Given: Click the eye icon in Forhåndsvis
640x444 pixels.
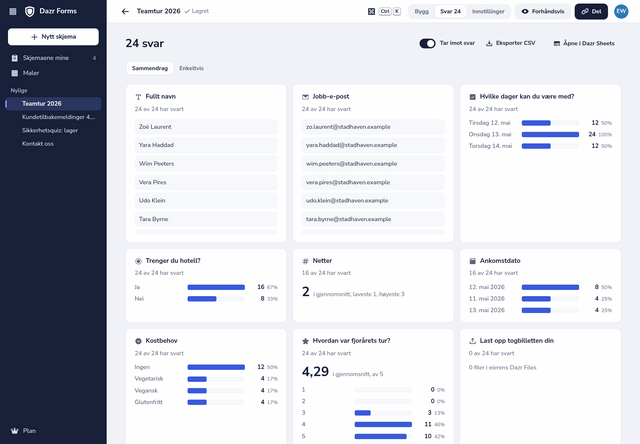Looking at the screenshot, I should click(525, 11).
